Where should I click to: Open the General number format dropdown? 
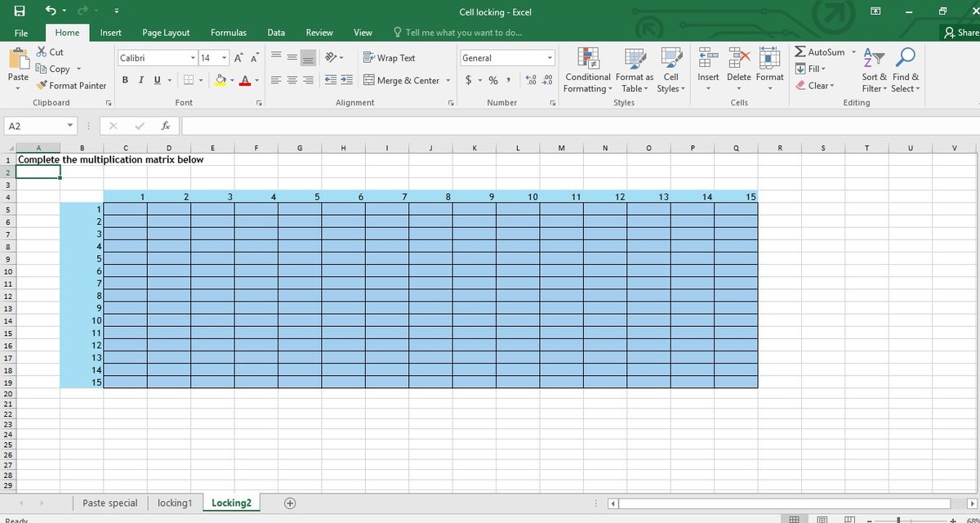pyautogui.click(x=550, y=58)
